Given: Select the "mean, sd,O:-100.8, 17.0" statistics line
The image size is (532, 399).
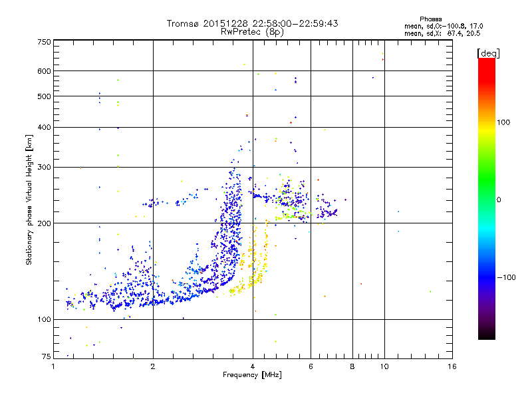Looking at the screenshot, I should pyautogui.click(x=444, y=26).
